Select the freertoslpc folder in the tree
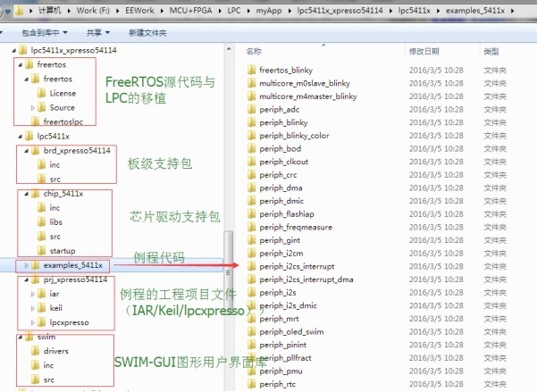The image size is (537, 392). [63, 121]
